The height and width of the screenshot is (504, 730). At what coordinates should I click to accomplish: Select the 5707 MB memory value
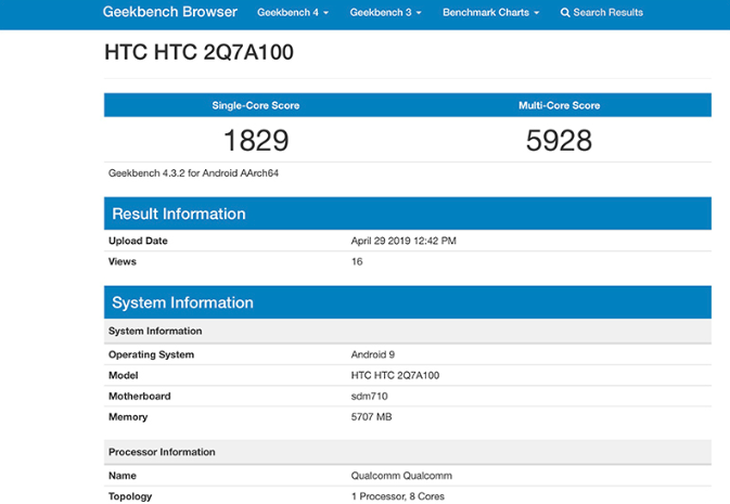(371, 417)
